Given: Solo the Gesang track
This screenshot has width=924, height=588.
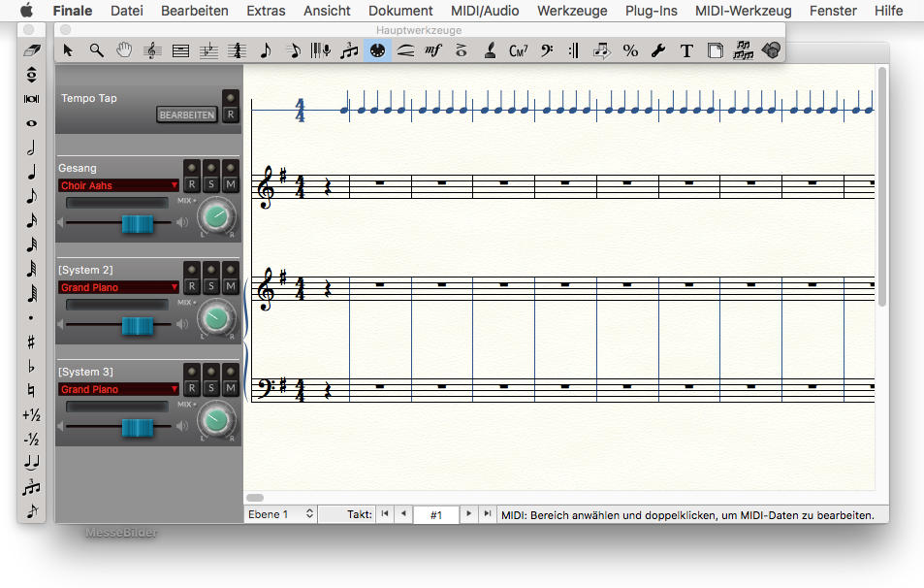Looking at the screenshot, I should pos(211,184).
